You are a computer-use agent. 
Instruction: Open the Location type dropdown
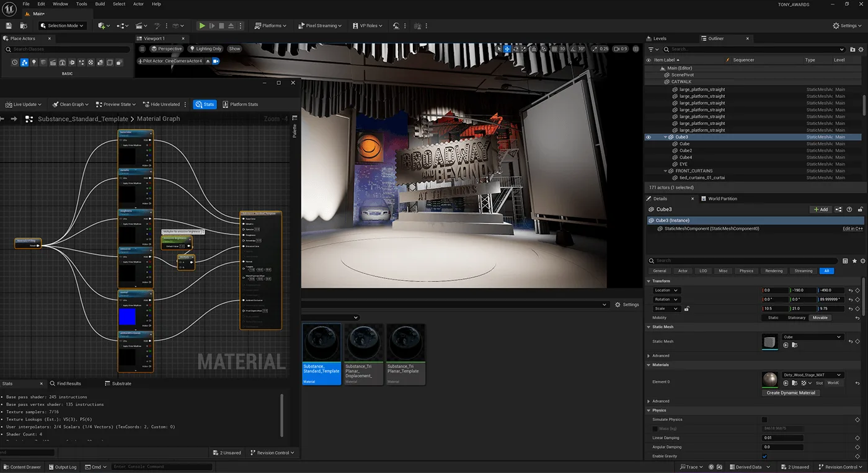667,290
